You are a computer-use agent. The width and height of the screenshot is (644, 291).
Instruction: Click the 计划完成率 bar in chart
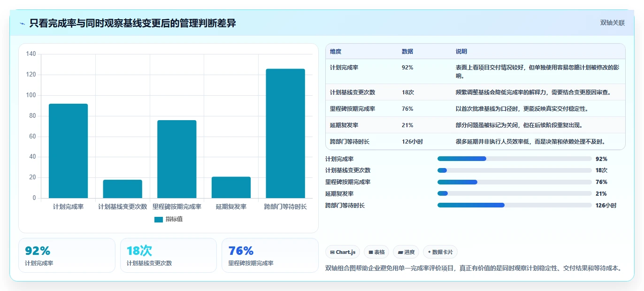[x=68, y=151]
